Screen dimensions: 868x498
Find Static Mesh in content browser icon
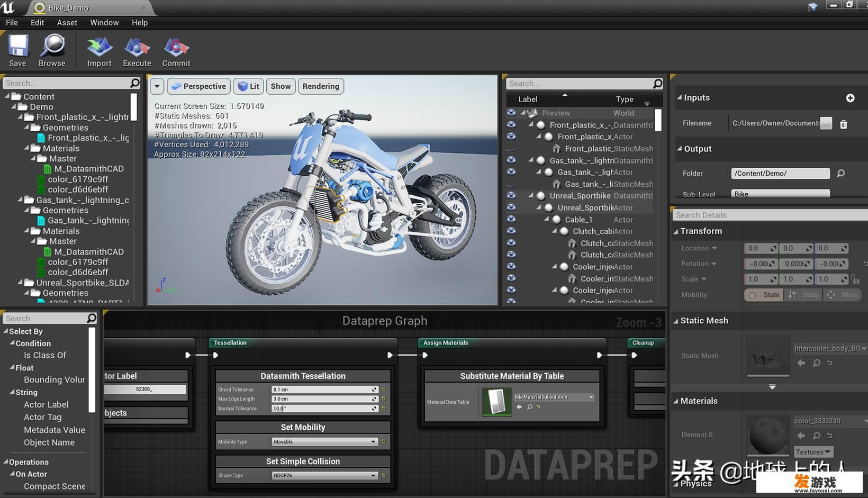[x=817, y=363]
